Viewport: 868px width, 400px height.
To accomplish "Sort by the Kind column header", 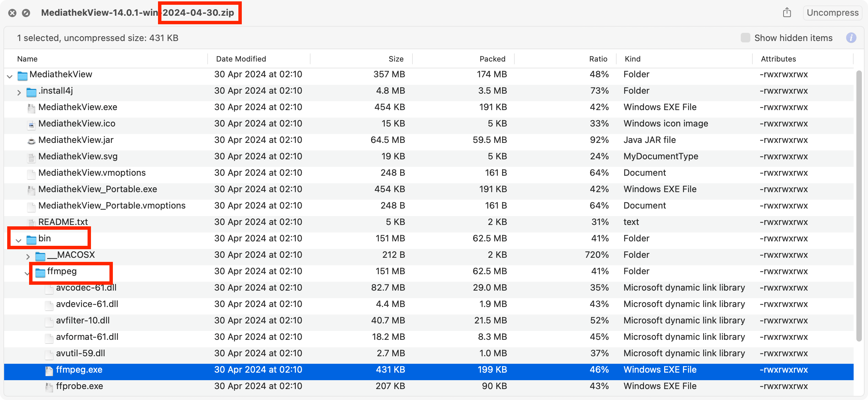I will tap(632, 59).
